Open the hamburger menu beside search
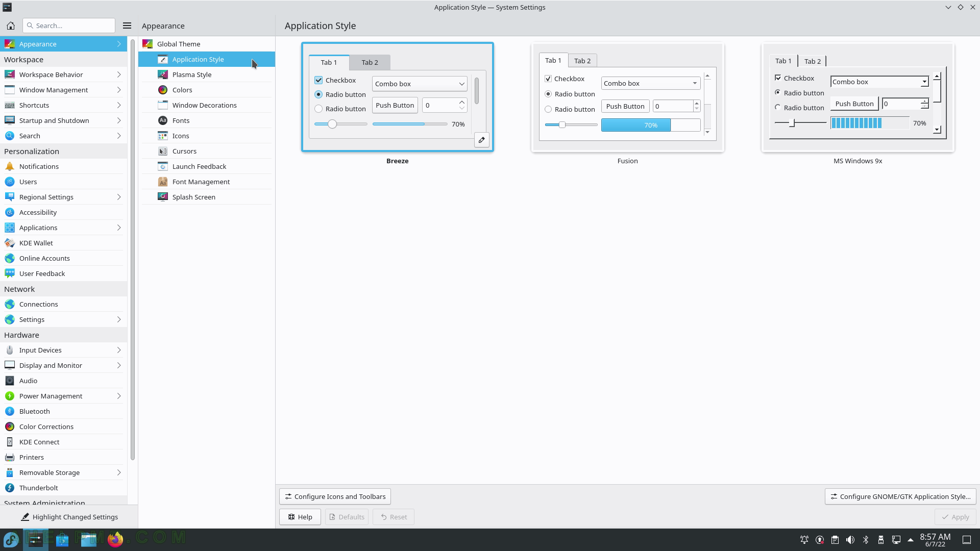 coord(127,26)
